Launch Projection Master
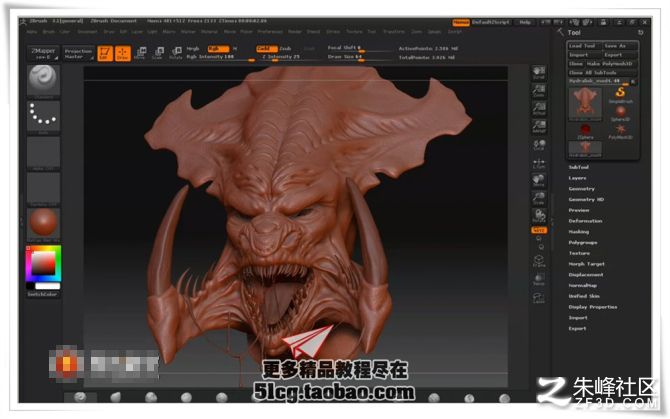Image resolution: width=670 pixels, height=419 pixels. [78, 53]
